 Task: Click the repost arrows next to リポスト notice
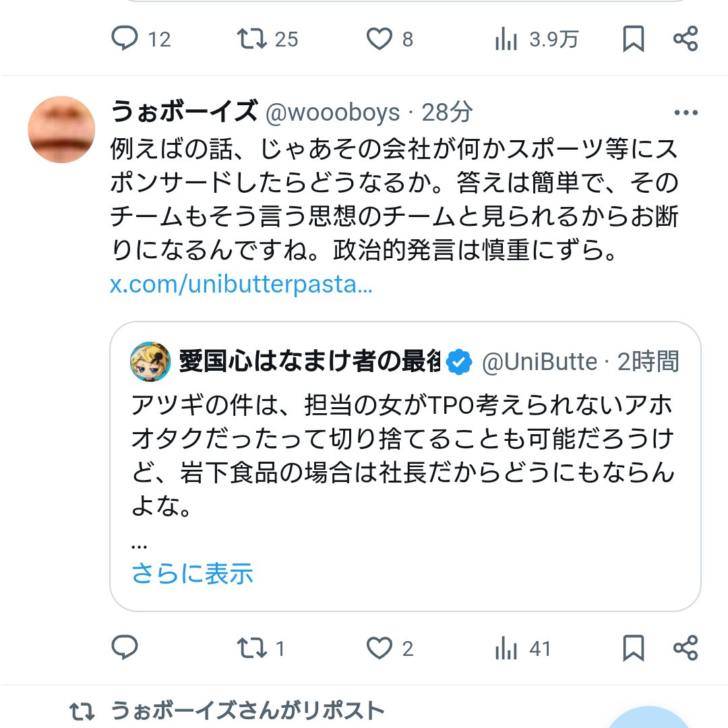[x=83, y=708]
